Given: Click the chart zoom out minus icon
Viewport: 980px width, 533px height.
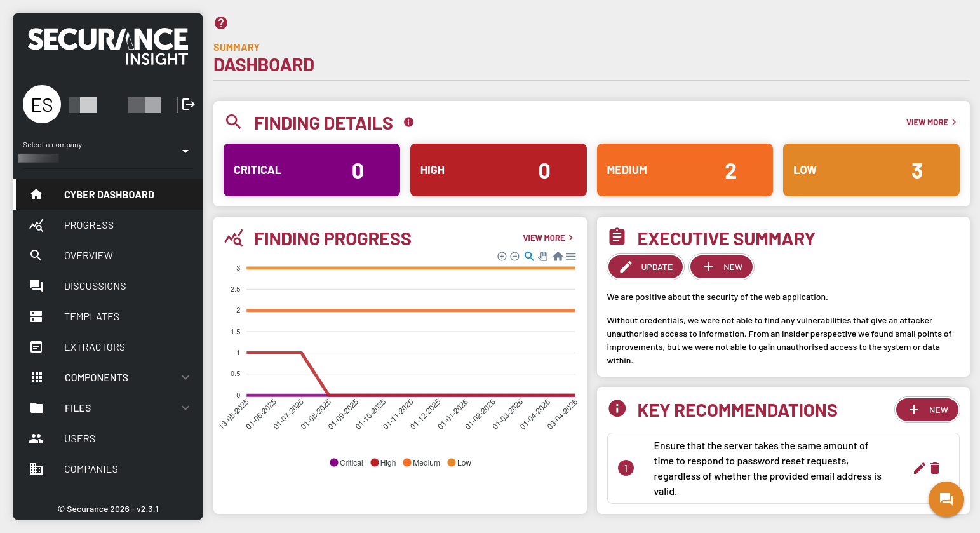Looking at the screenshot, I should point(514,257).
